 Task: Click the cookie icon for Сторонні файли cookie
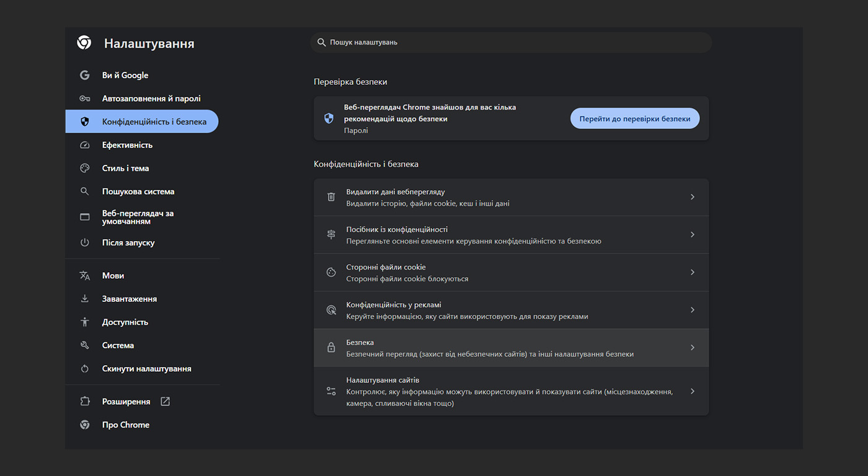pos(331,272)
